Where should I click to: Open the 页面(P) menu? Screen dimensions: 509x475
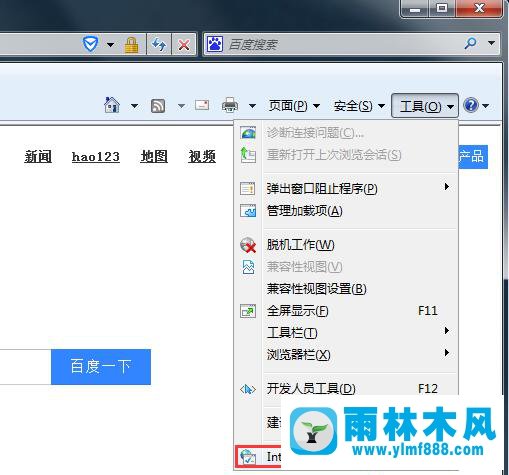pos(294,106)
